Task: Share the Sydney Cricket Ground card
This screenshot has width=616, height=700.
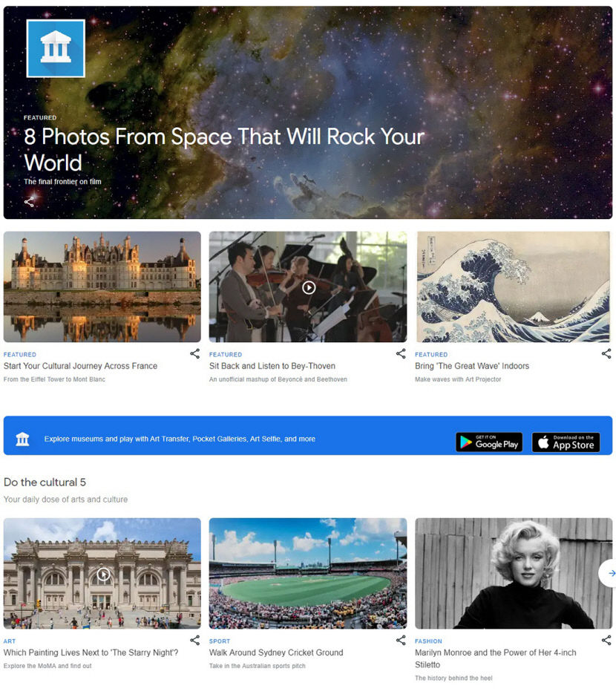Action: [401, 641]
